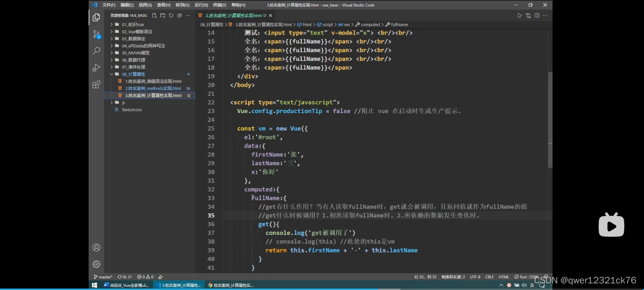Viewport: 644px width, 290px height.
Task: Switch to the Chrome 姓名案例 taskbar item
Action: click(x=231, y=285)
